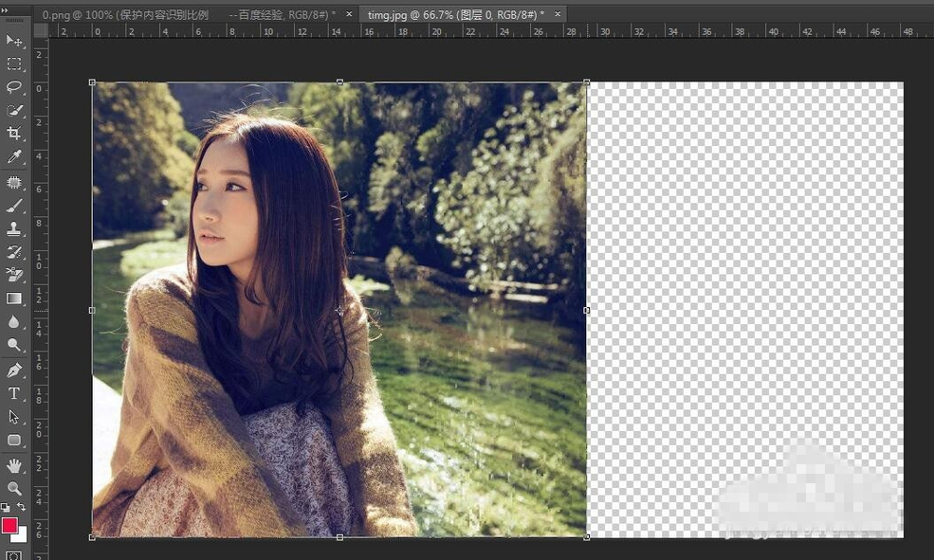Select the Gradient tool

[x=14, y=298]
